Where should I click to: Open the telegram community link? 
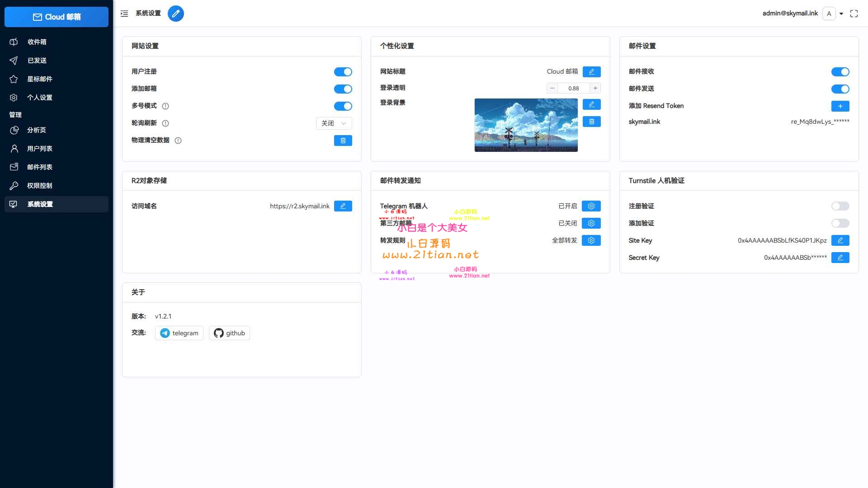(179, 333)
